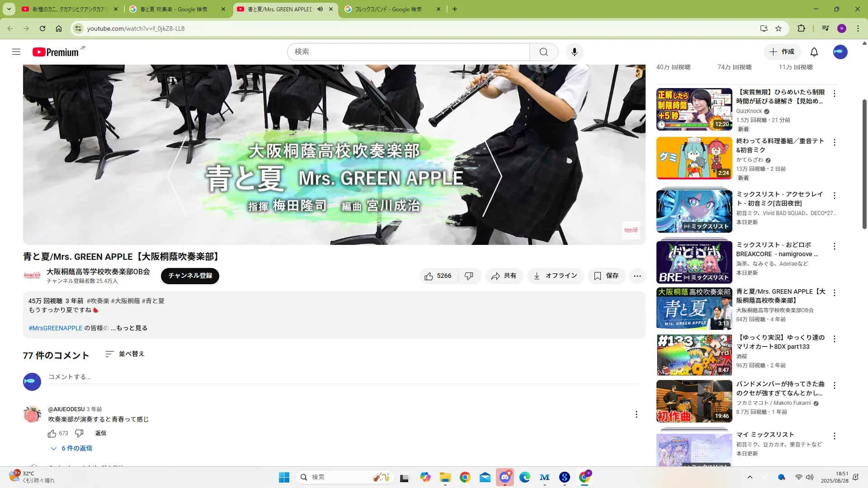Click the #MrsGREENAPPLE hashtag link

click(x=55, y=328)
